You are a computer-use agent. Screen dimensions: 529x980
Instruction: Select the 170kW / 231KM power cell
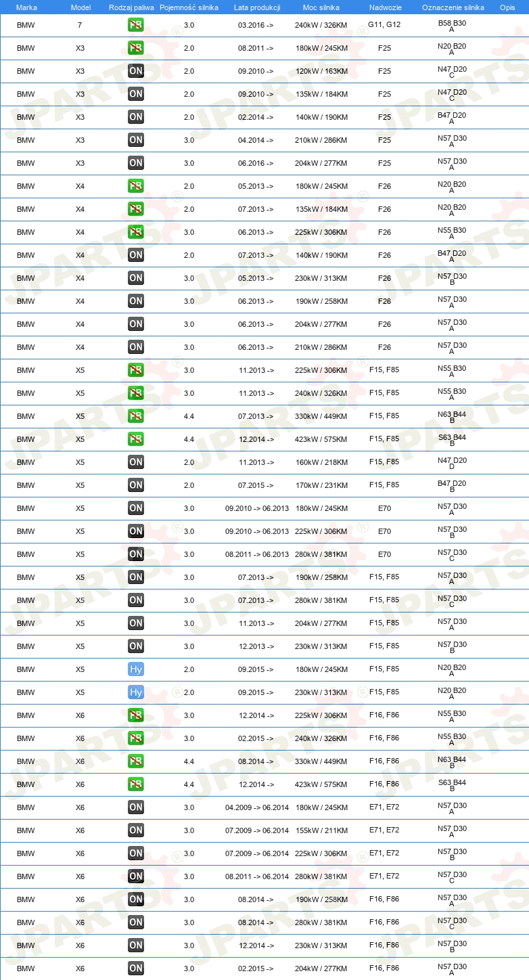pyautogui.click(x=321, y=485)
